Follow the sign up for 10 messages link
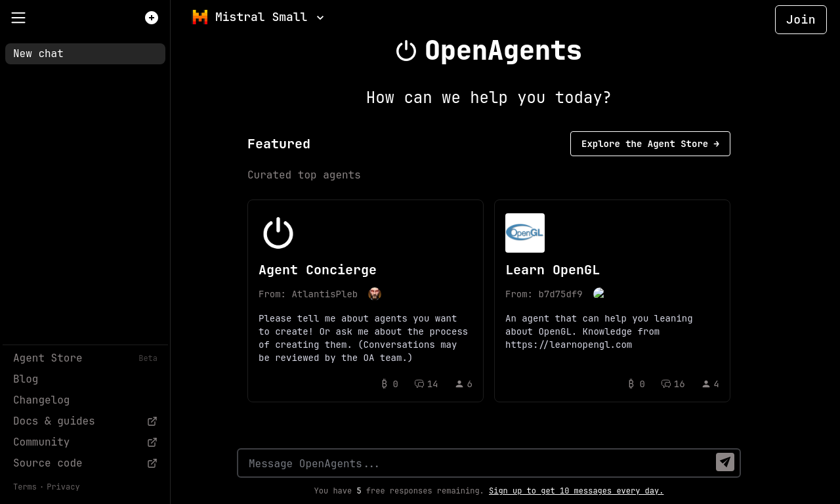The width and height of the screenshot is (840, 504). click(576, 490)
